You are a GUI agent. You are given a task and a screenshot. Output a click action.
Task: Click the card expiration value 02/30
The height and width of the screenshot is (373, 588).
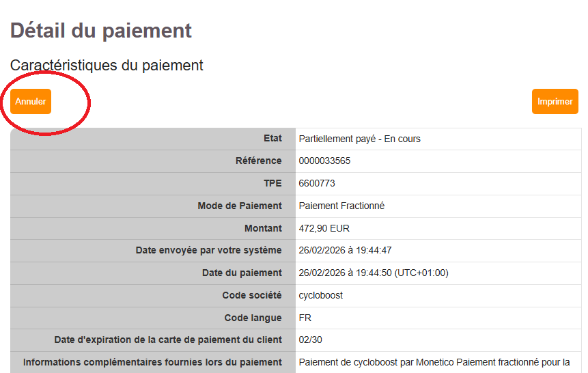click(311, 340)
